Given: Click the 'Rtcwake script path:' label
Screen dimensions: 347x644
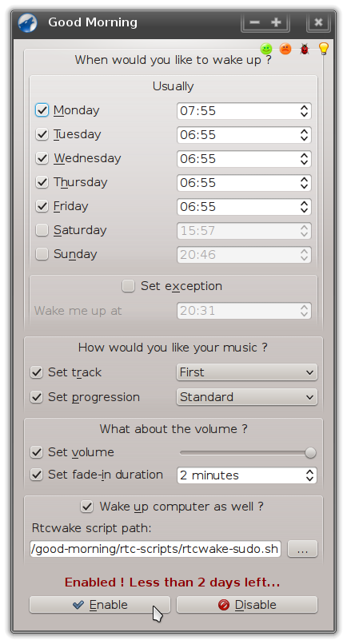Looking at the screenshot, I should pyautogui.click(x=92, y=528).
